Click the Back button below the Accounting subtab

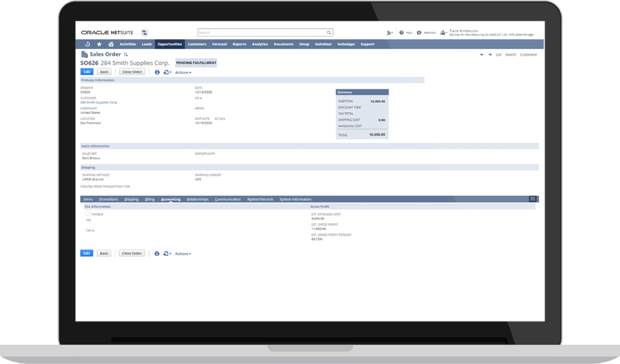(x=103, y=253)
